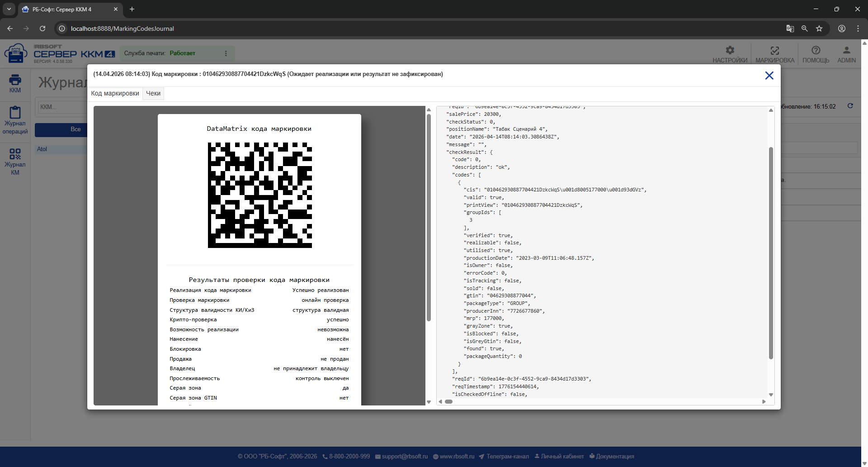Close the РБ-Софт browser tab

(x=116, y=9)
